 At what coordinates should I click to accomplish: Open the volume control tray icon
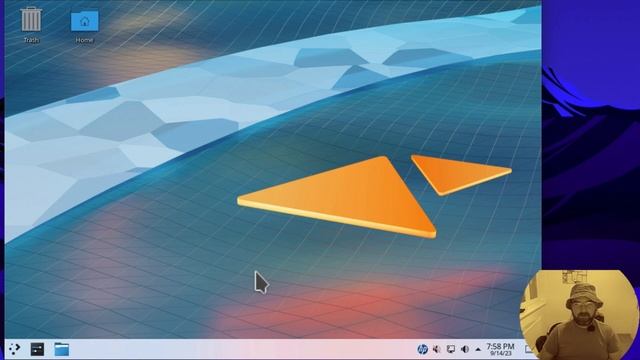coord(464,349)
